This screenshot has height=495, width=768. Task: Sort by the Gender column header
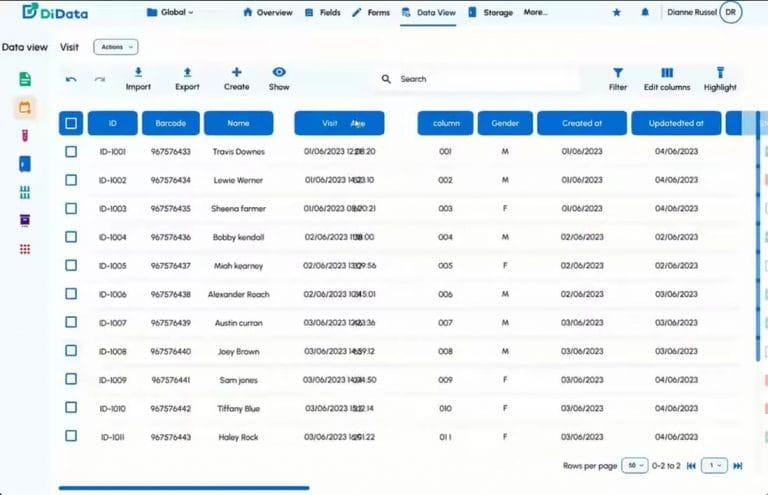click(x=505, y=123)
